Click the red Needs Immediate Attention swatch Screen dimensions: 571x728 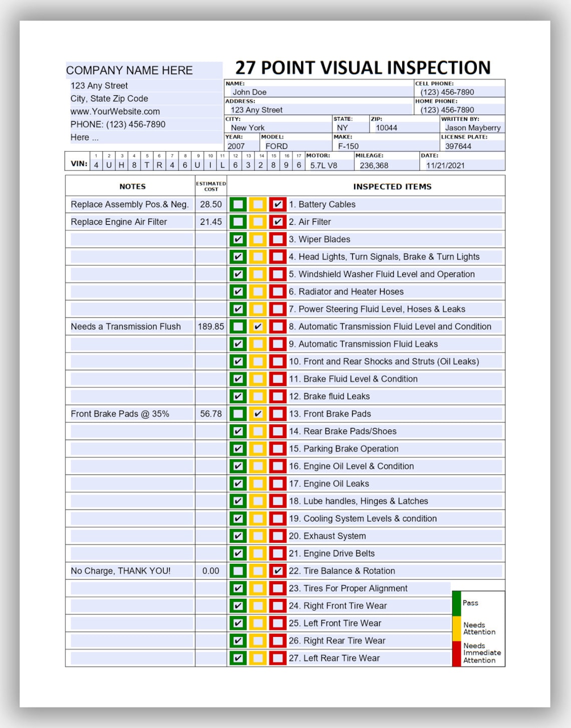click(x=457, y=653)
